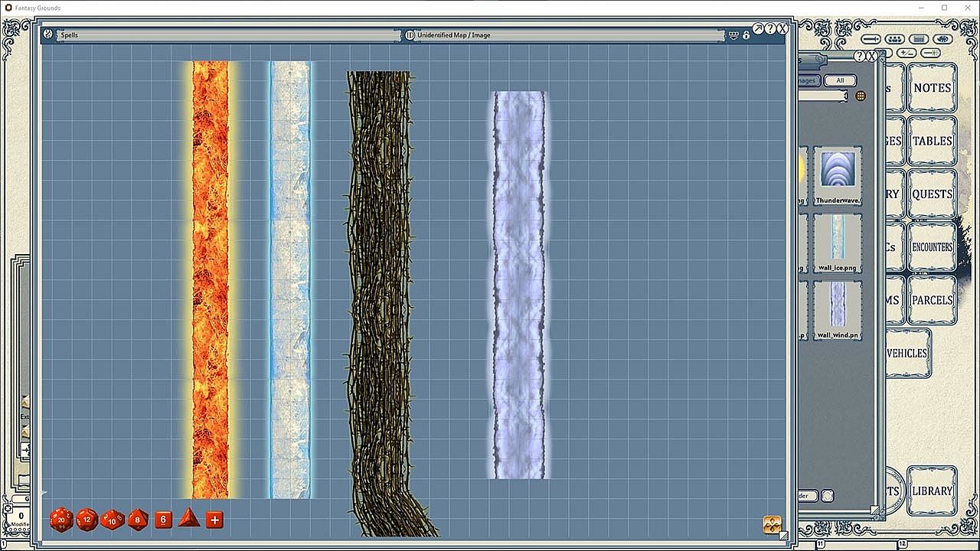Open the Thunderwave image thumbnail
Screen dimensions: 980x551
point(838,176)
